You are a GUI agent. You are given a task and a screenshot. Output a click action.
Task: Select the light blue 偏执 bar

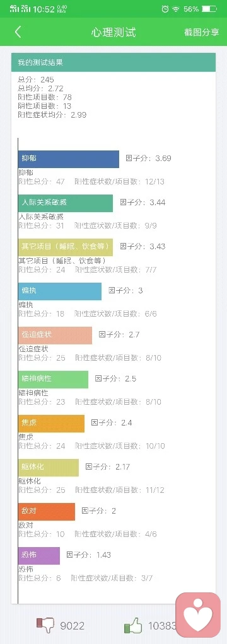click(60, 291)
